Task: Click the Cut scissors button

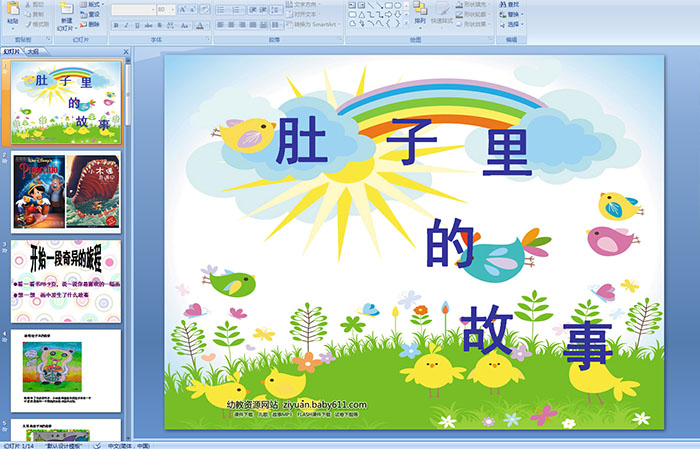Action: pyautogui.click(x=34, y=4)
